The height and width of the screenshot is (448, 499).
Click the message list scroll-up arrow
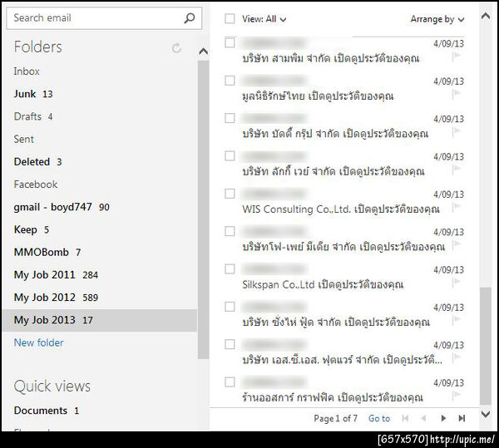click(486, 16)
